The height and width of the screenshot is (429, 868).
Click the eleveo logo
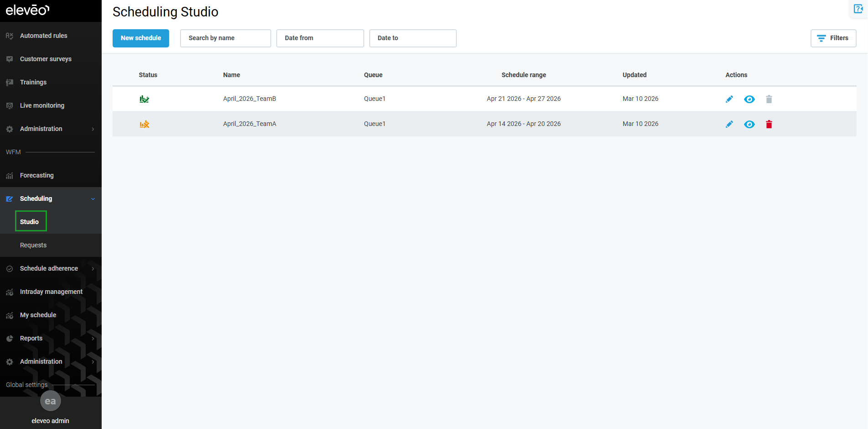tap(27, 10)
